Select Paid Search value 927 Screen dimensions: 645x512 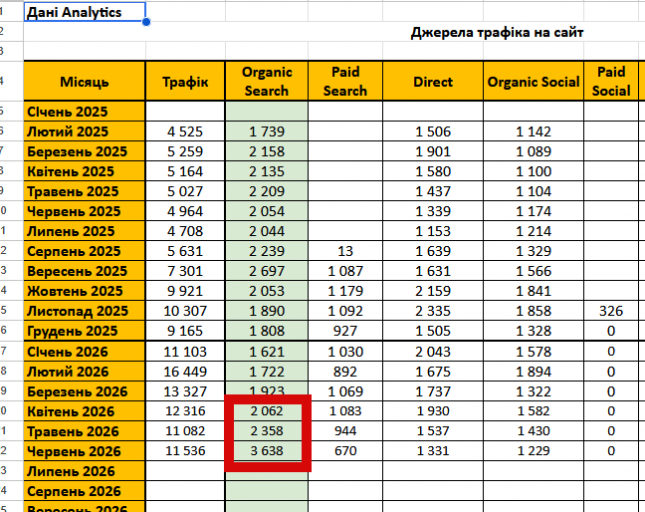point(345,331)
